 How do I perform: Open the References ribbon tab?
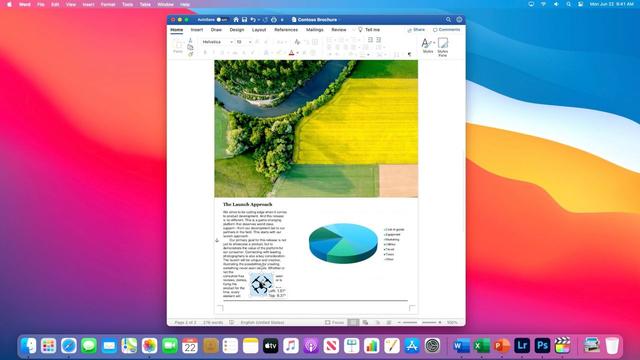(x=286, y=30)
